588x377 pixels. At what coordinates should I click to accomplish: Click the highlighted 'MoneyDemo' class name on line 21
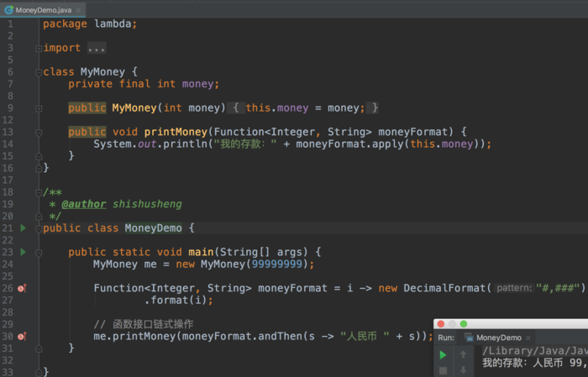click(x=153, y=228)
